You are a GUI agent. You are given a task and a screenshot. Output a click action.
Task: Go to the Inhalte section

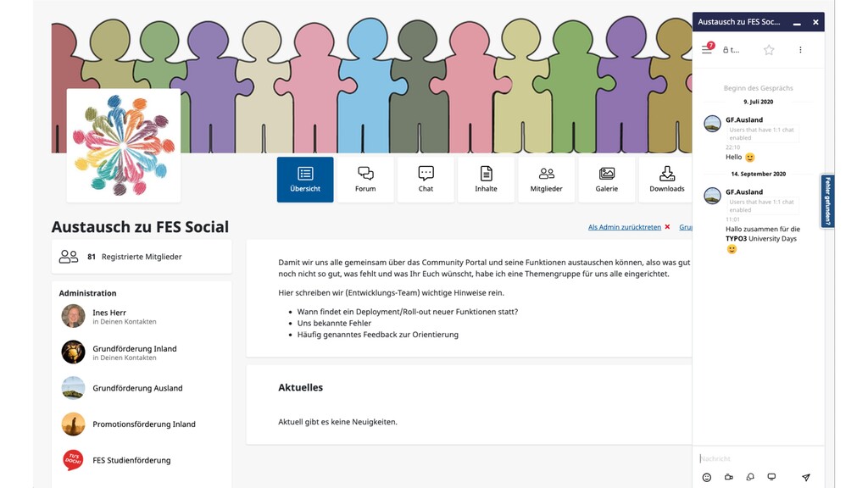click(486, 180)
